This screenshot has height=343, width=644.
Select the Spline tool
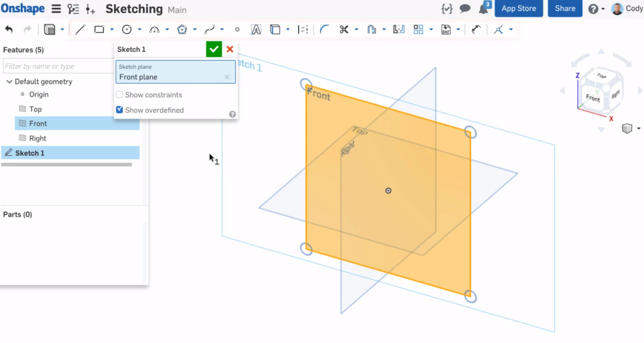209,30
